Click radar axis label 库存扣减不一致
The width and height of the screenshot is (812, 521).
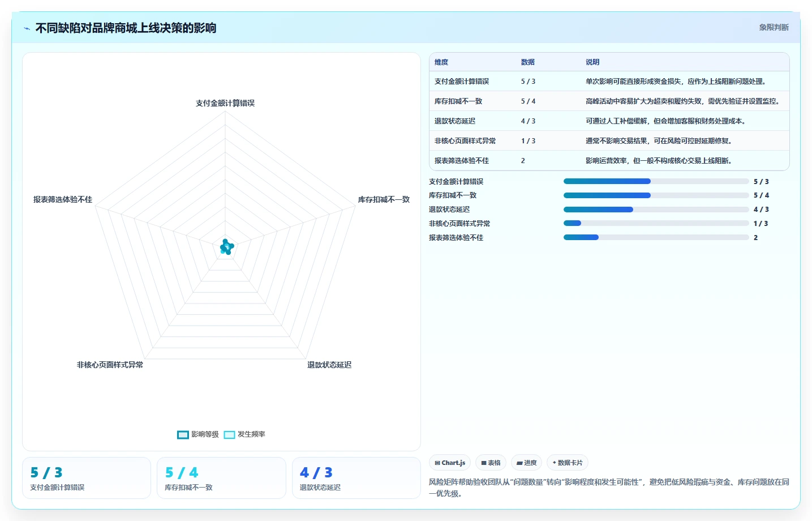tap(384, 199)
